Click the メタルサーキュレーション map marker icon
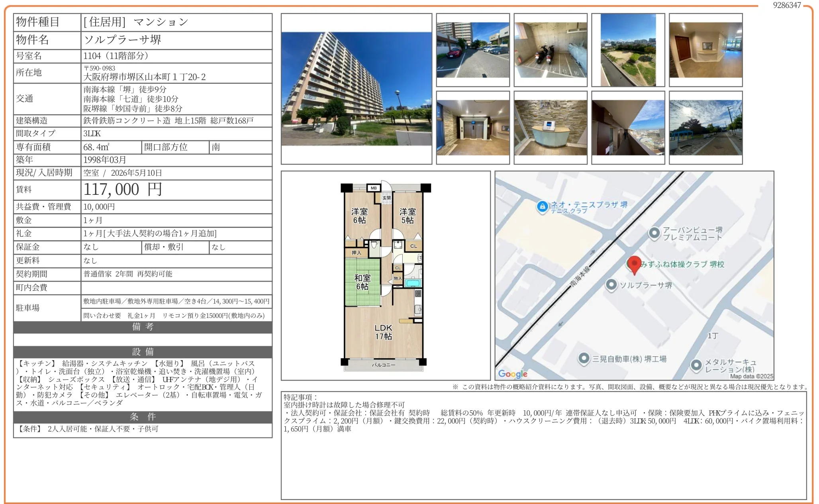 click(696, 365)
